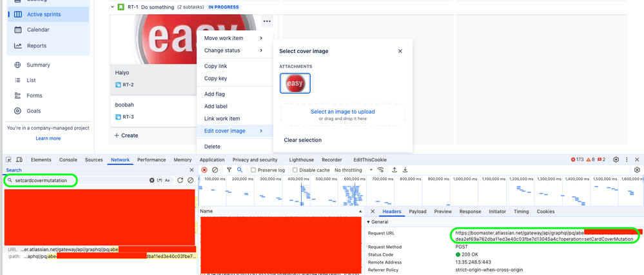Open DevTools customize three-dot menu
The image size is (644, 275).
(627, 159)
